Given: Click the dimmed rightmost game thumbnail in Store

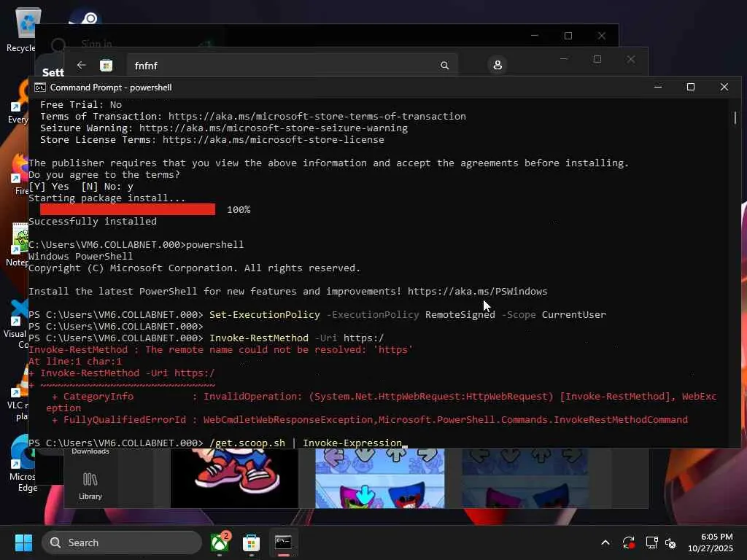Looking at the screenshot, I should (525, 478).
